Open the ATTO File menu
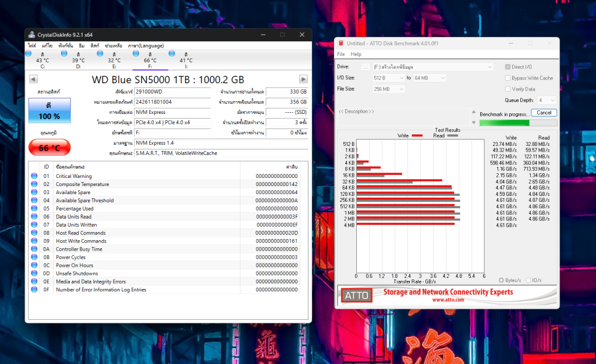 (341, 54)
